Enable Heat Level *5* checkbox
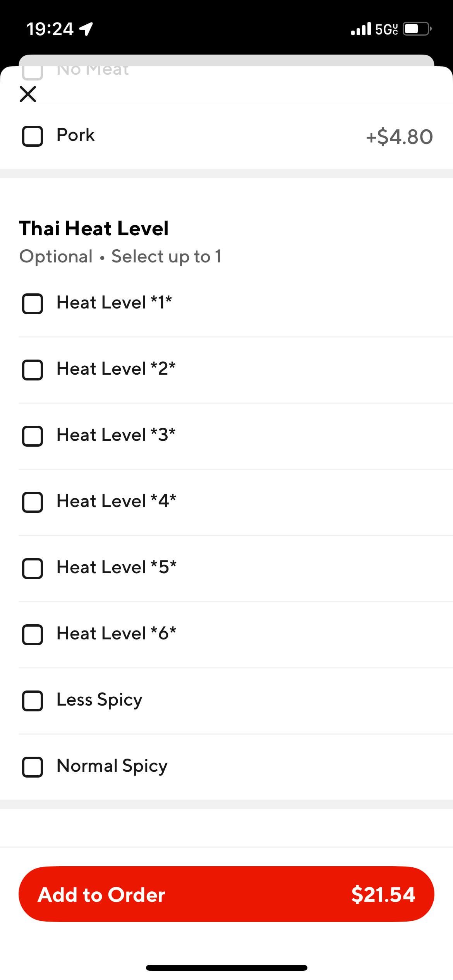The image size is (453, 980). point(33,568)
